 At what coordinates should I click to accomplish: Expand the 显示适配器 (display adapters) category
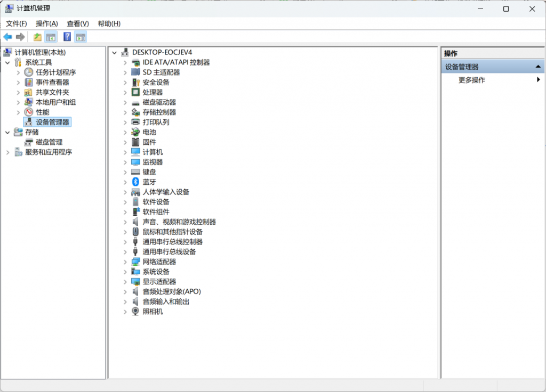tap(125, 282)
